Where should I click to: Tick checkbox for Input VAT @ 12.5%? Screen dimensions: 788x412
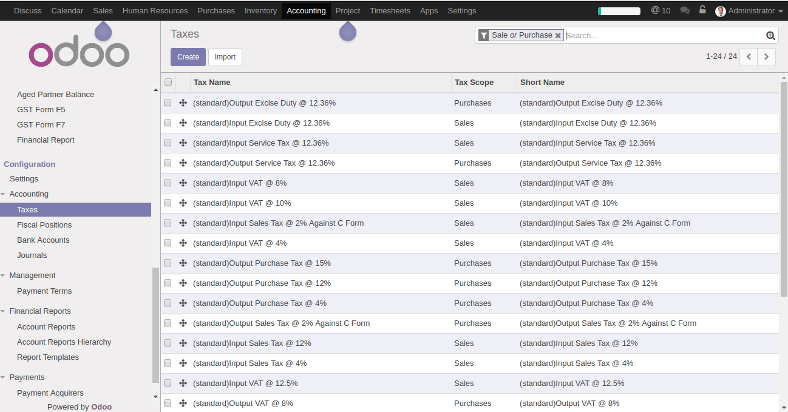(168, 383)
